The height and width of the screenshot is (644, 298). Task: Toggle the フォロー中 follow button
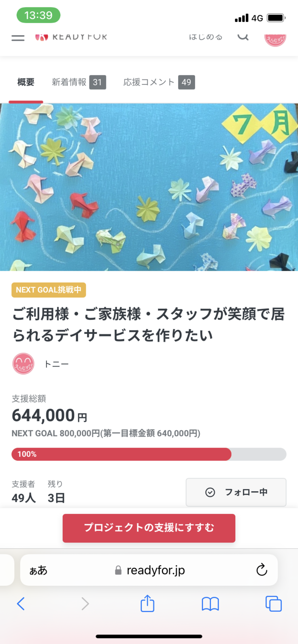pos(236,492)
